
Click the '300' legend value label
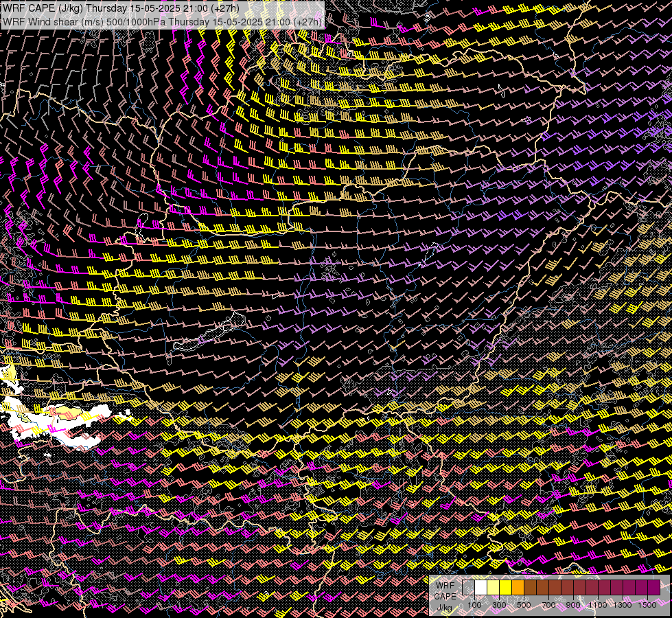coord(499,605)
